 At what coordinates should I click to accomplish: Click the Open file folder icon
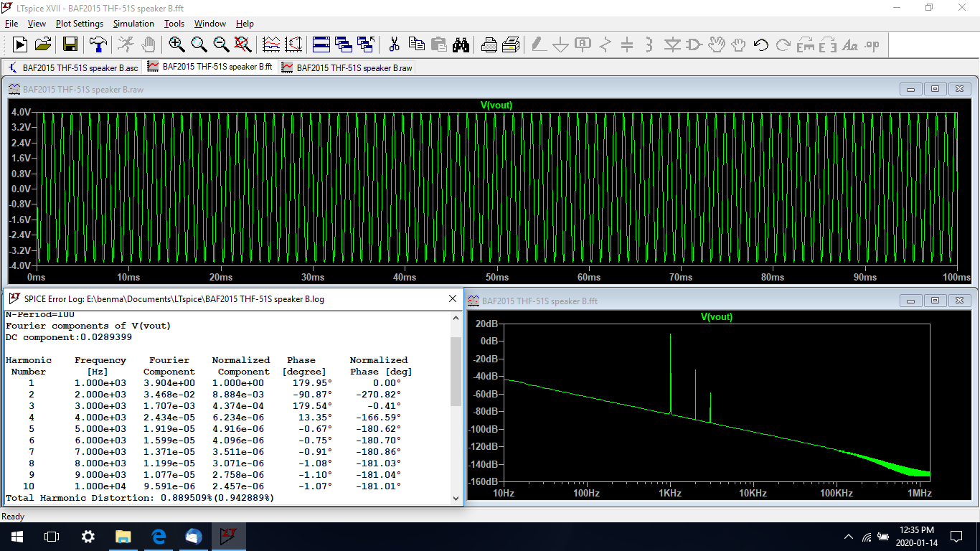point(43,44)
